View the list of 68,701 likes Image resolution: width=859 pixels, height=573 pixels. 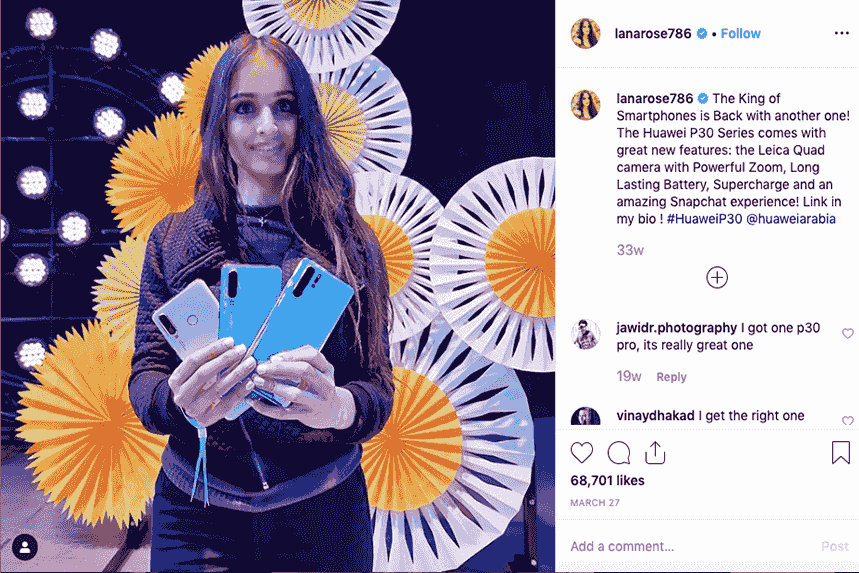[x=607, y=480]
